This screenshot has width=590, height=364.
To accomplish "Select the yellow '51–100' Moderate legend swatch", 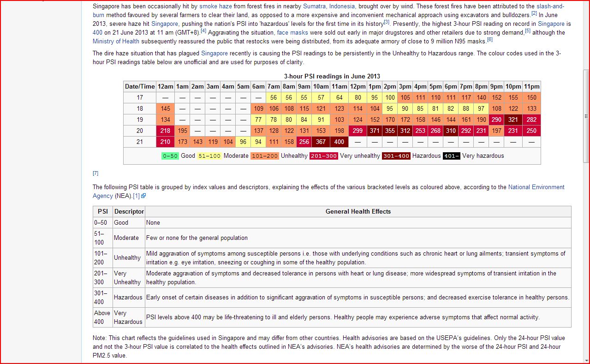I will tap(209, 156).
